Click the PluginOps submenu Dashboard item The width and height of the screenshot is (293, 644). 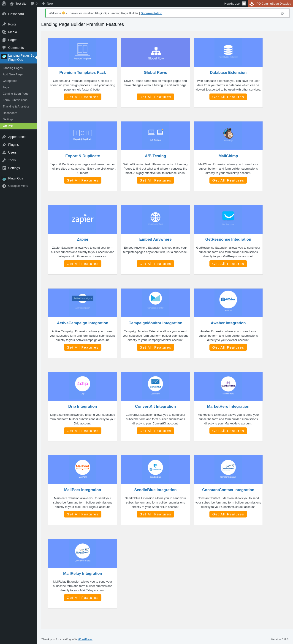point(10,113)
